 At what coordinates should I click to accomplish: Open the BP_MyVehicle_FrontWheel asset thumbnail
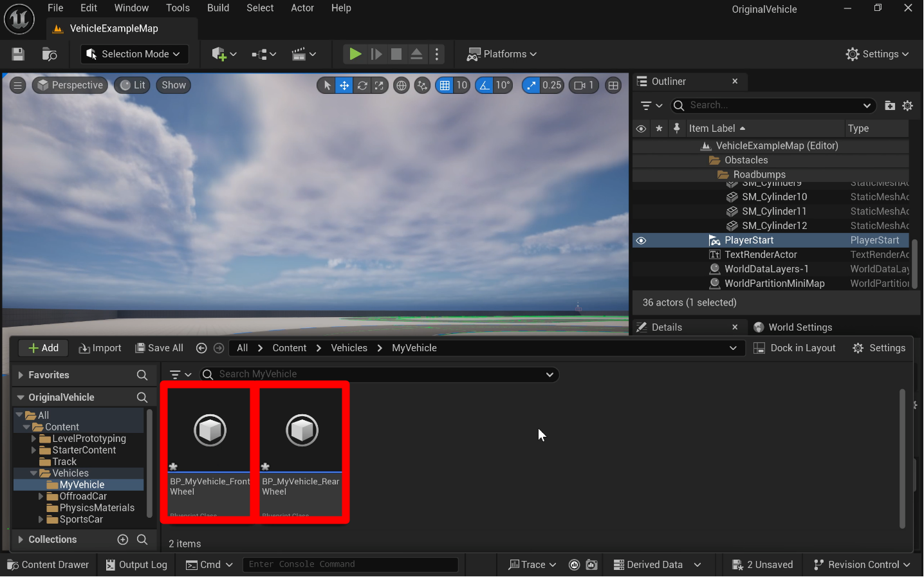click(210, 430)
